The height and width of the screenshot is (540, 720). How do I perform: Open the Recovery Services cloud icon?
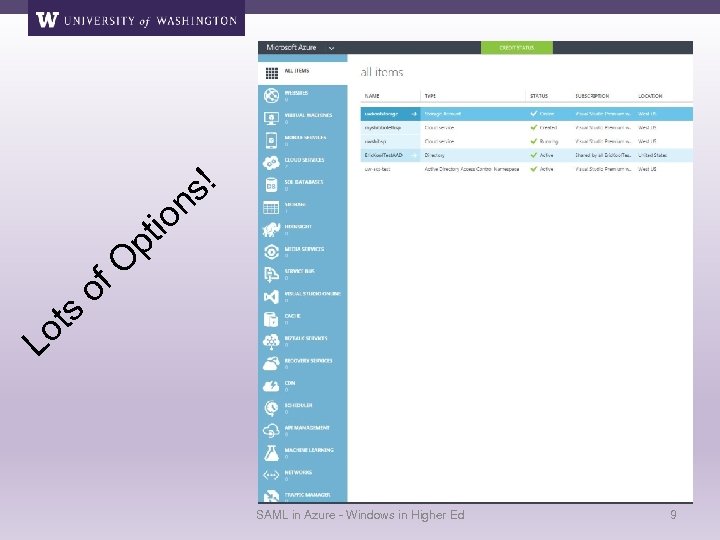tap(271, 363)
